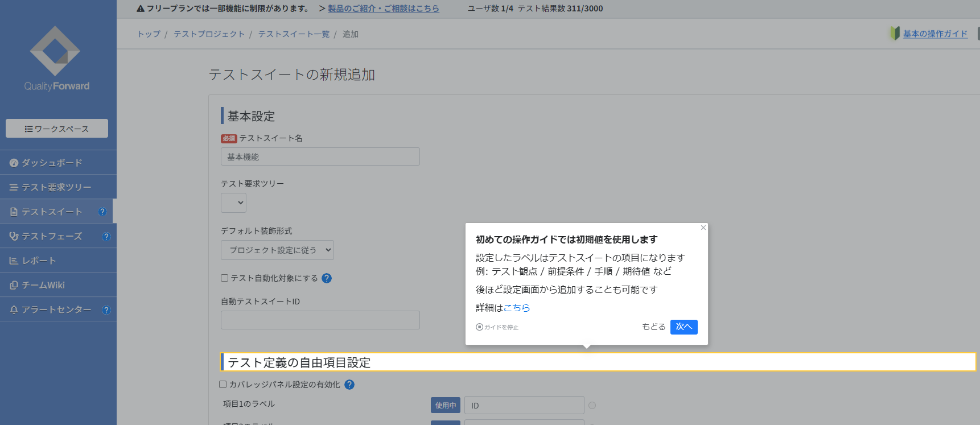Click the レポート chart icon
Image resolution: width=980 pixels, height=425 pixels.
tap(14, 261)
